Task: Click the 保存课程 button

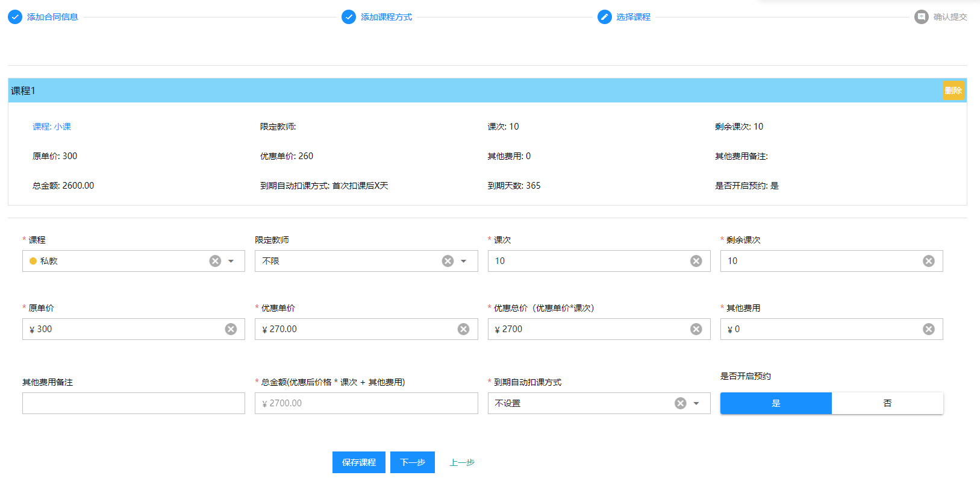Action: click(358, 462)
